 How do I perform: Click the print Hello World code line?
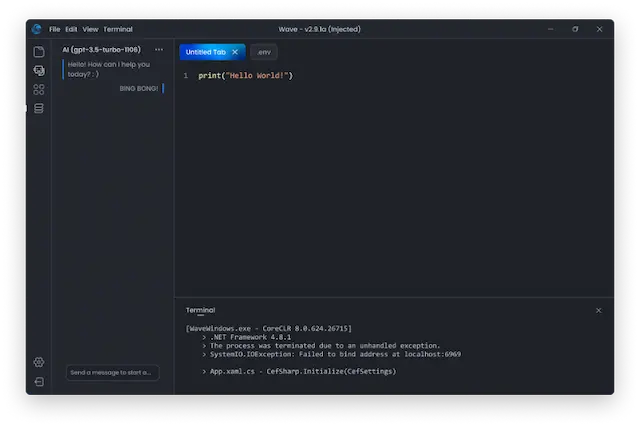point(245,76)
